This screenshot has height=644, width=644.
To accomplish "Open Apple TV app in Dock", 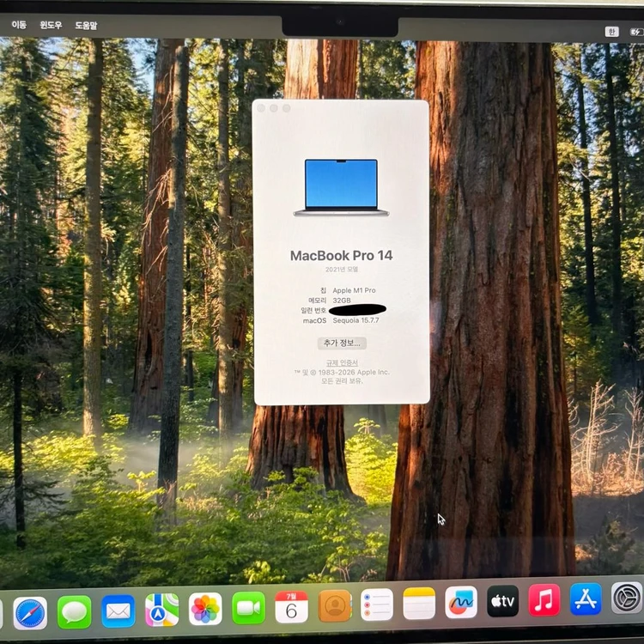I will 502,601.
